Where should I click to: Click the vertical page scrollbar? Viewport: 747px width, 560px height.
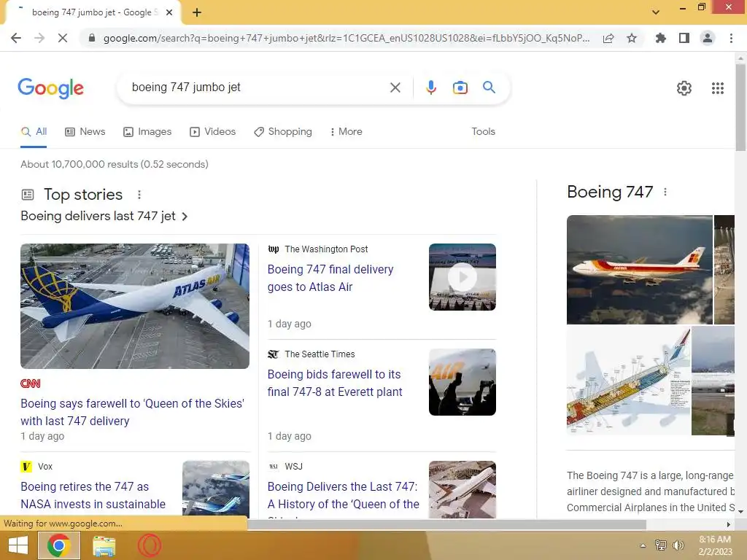click(740, 109)
